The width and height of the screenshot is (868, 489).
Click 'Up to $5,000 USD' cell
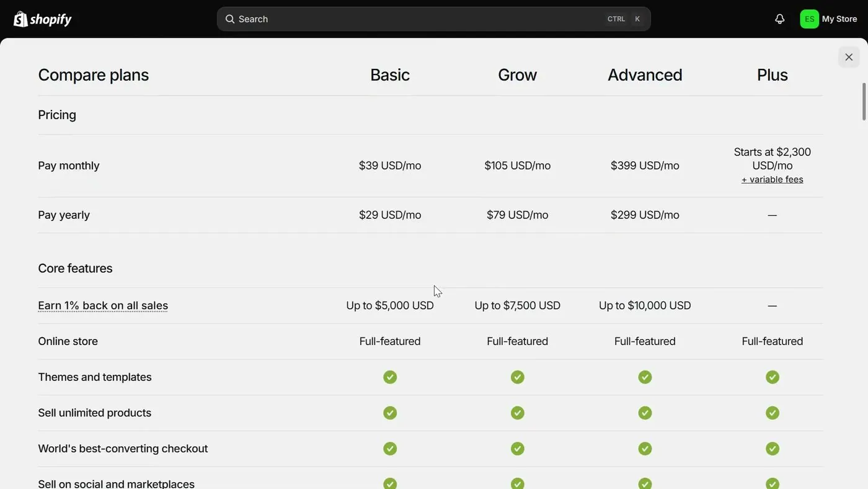tap(390, 305)
